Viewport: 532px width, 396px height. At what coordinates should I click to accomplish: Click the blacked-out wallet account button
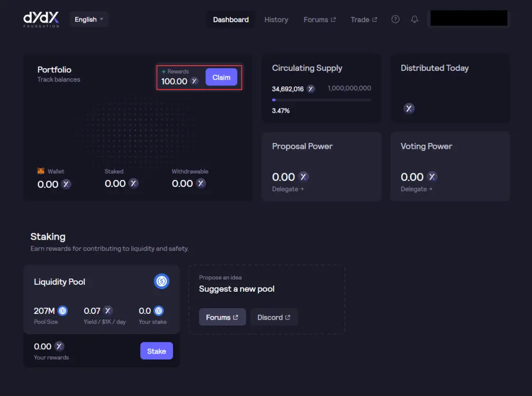coord(469,19)
